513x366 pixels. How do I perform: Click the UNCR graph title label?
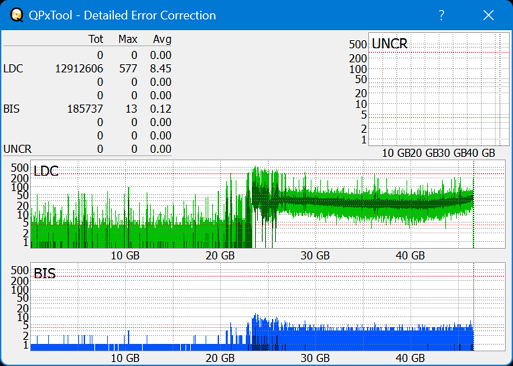tap(389, 44)
